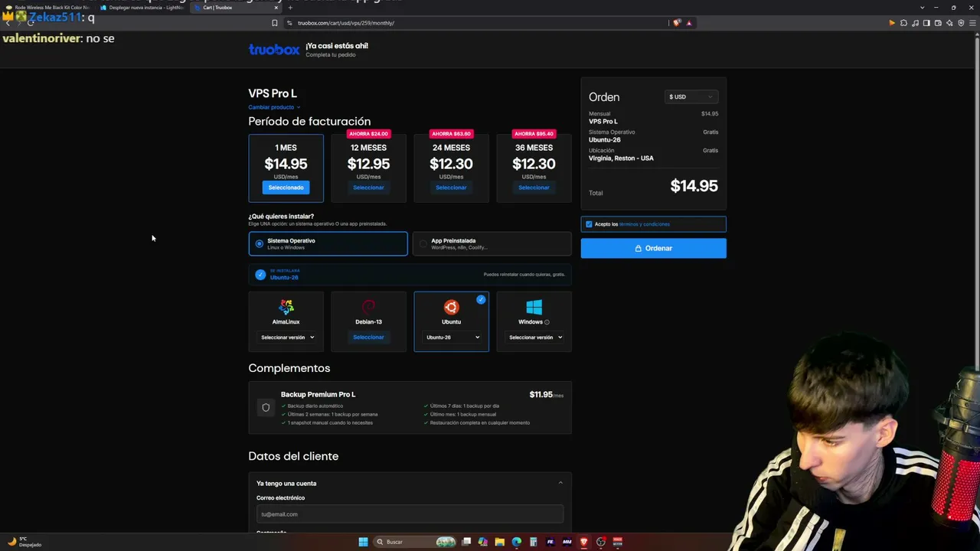This screenshot has height=551, width=980.
Task: Click the MM app icon in the taskbar
Action: (x=567, y=542)
